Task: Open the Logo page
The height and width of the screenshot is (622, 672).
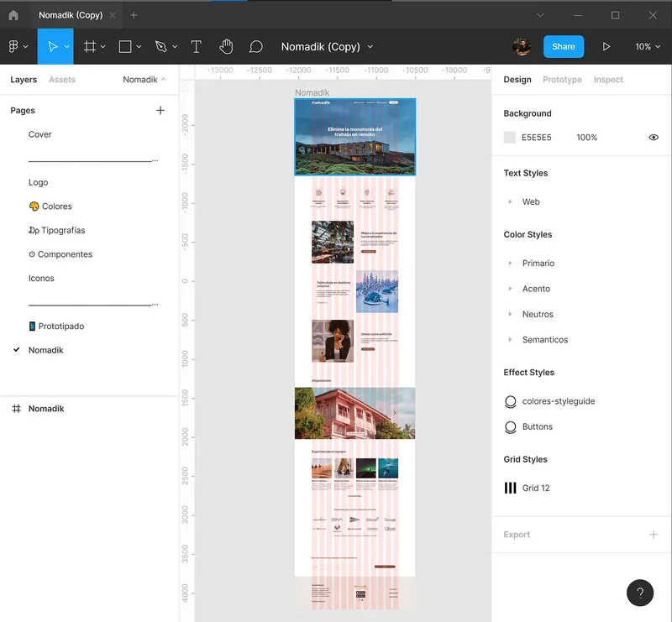Action: [x=38, y=182]
